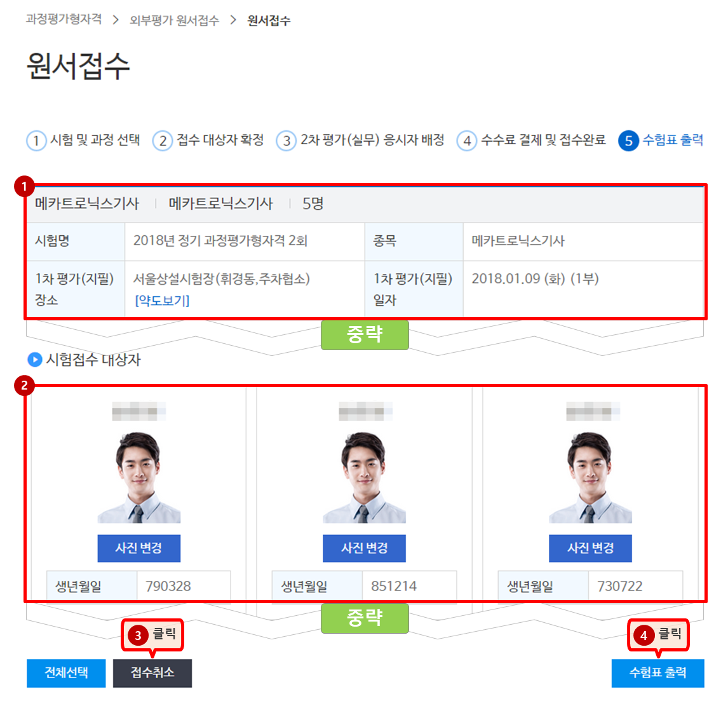The width and height of the screenshot is (728, 708).
Task: Click the 원서접수 page heading
Action: [78, 65]
